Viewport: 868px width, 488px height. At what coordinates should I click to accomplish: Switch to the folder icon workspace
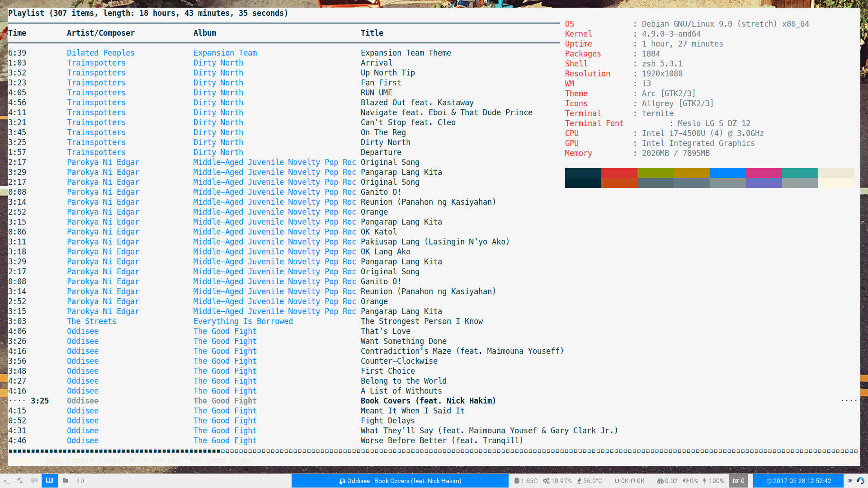point(66,481)
